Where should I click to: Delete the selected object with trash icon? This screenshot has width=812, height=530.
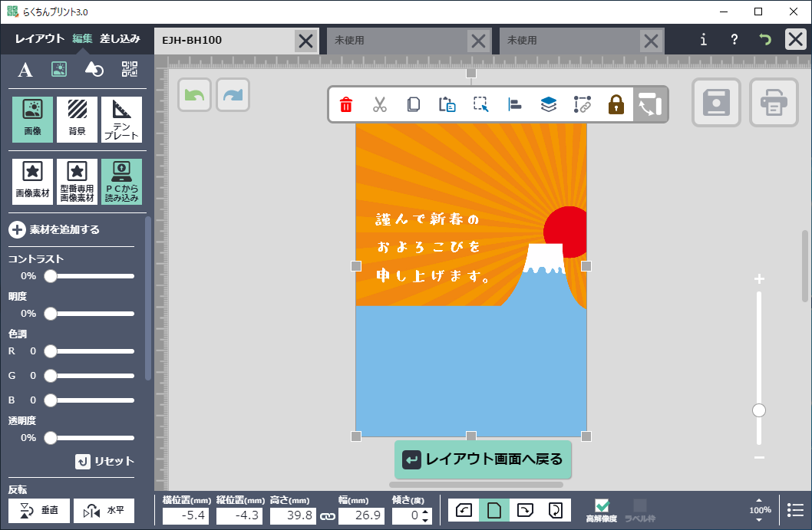click(346, 104)
